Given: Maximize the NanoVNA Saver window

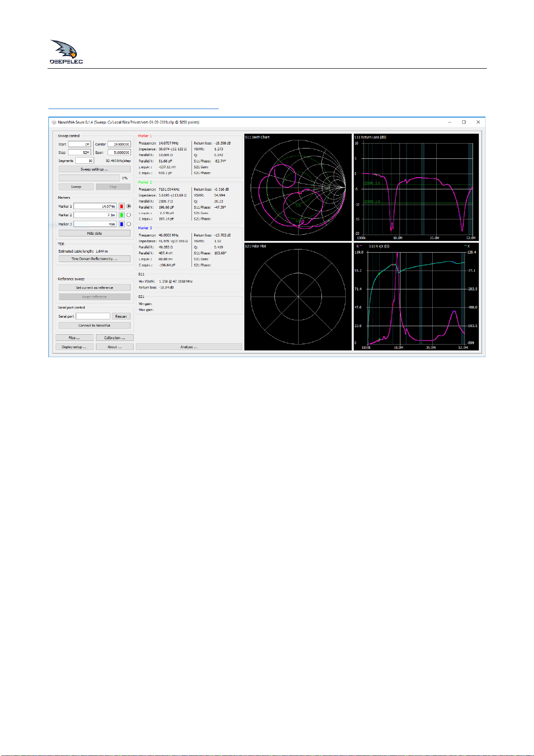Looking at the screenshot, I should [x=464, y=122].
